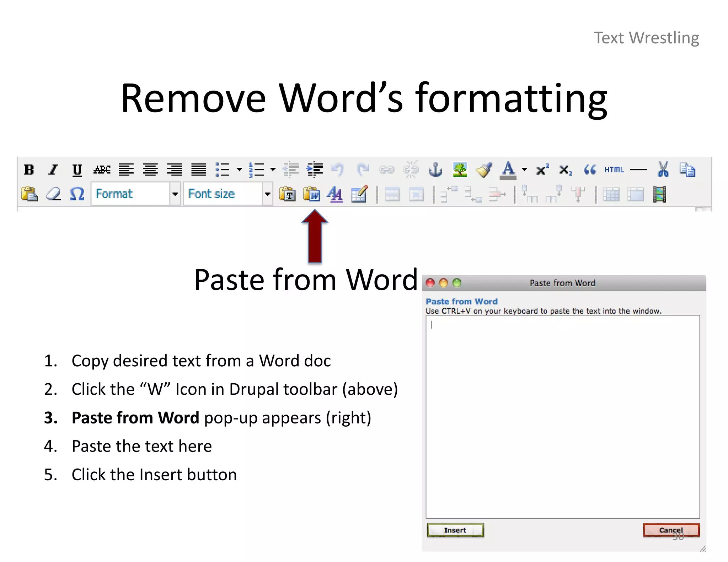Insert special character with omega icon

point(77,194)
